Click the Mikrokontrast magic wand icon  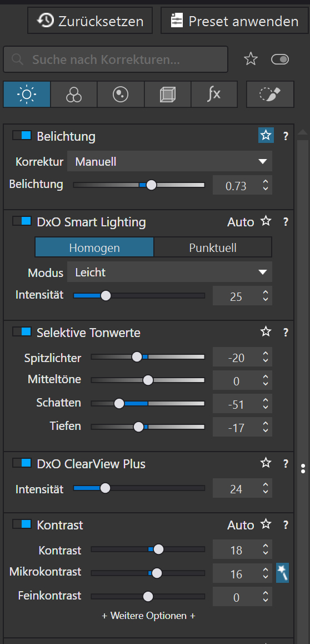point(283,573)
